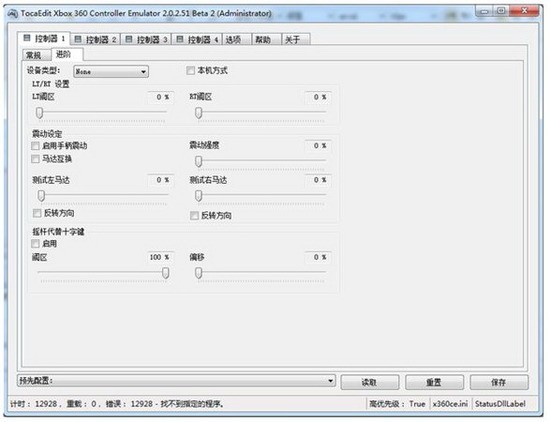
Task: Click the controller icon on the 控制器 2 tab
Action: click(x=78, y=39)
